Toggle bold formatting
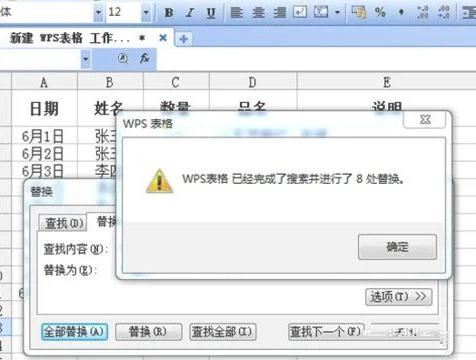476x360 pixels. click(169, 12)
